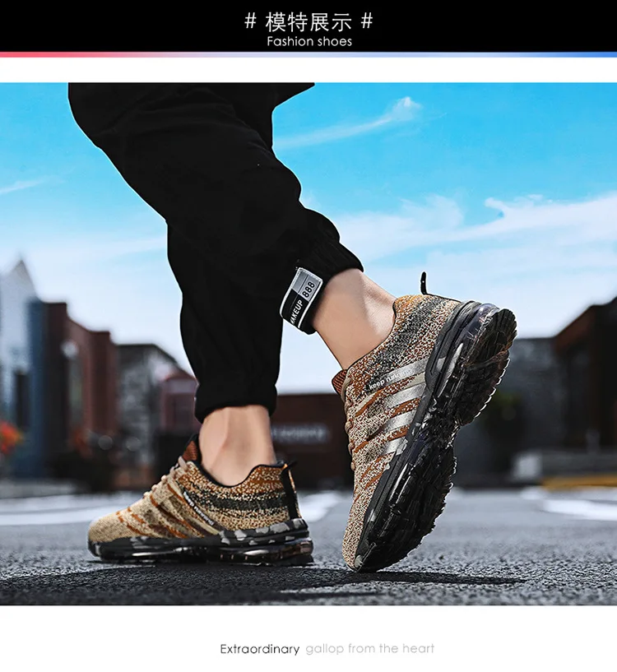The width and height of the screenshot is (617, 672).
Task: Click the 'Extraordinary' caption word
Action: [260, 649]
